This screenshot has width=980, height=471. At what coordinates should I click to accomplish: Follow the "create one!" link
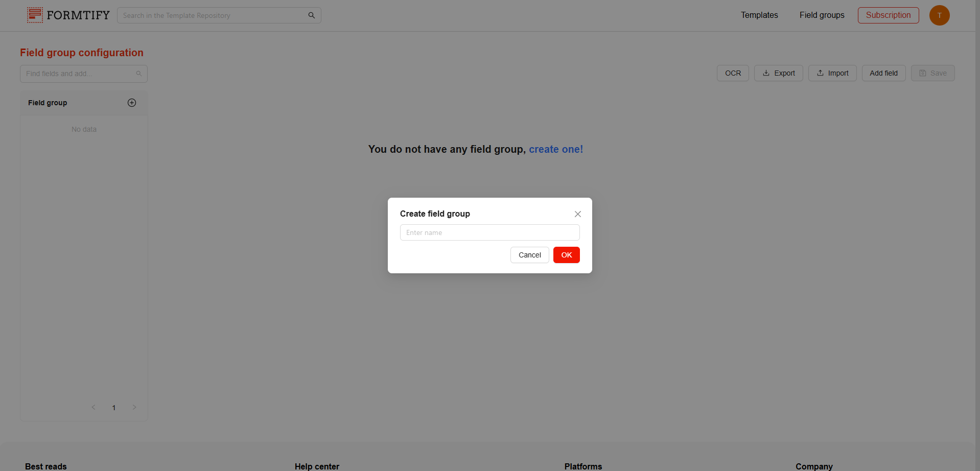tap(556, 149)
